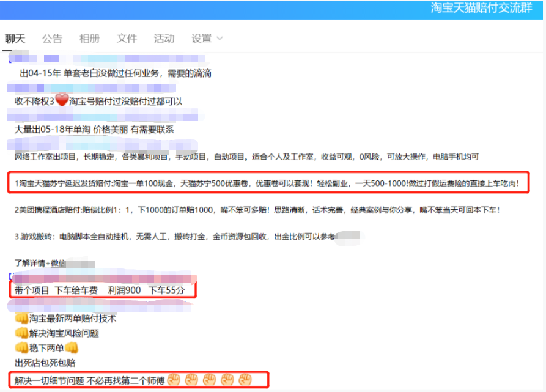Image resolution: width=546 pixels, height=392 pixels.
Task: Select the text 淘宝最新两单赔付技术
Action: tap(72, 319)
